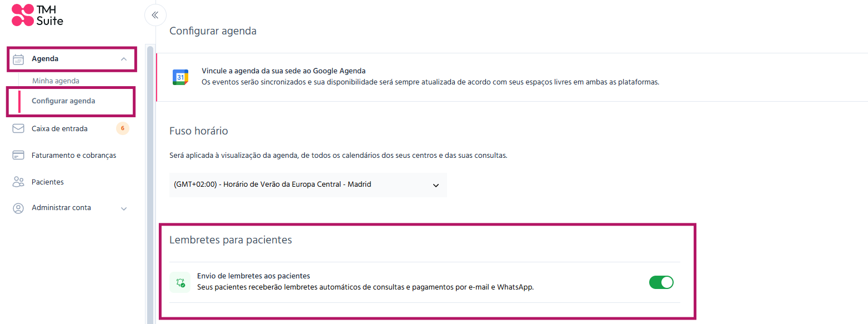This screenshot has height=324, width=868.
Task: Disable the patient reminders toggle
Action: pos(661,282)
